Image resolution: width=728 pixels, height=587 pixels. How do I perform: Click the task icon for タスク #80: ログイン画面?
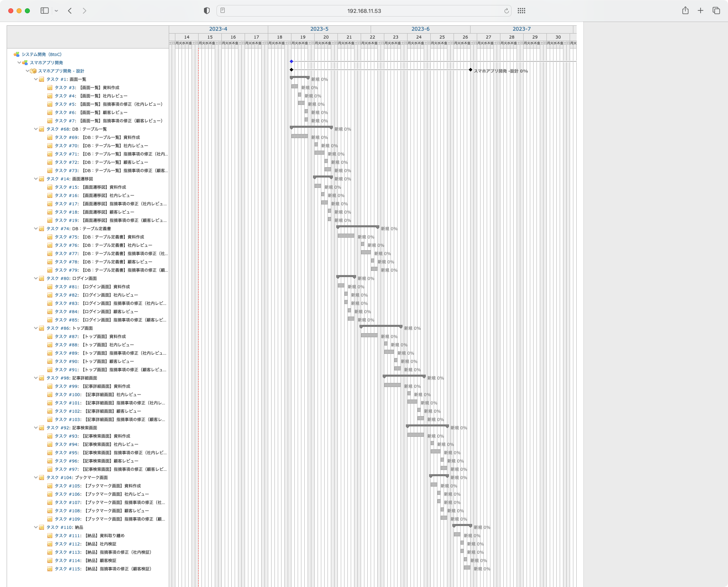41,278
